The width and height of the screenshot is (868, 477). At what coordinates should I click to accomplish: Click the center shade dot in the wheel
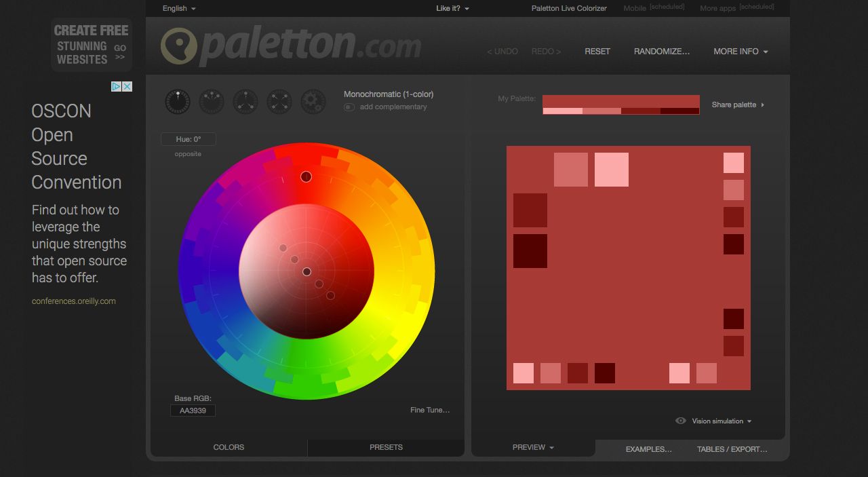coord(307,271)
